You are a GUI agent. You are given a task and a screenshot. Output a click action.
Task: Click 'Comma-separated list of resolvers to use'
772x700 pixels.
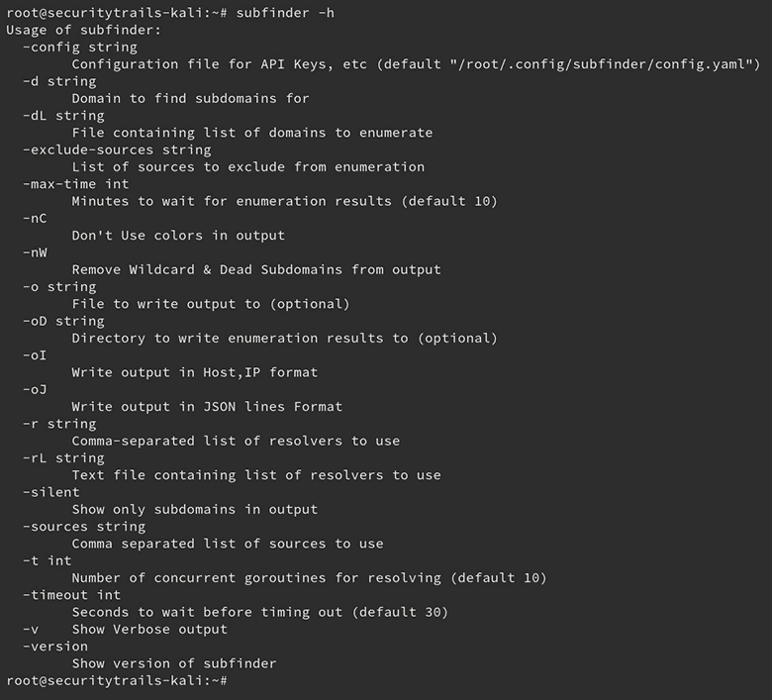pyautogui.click(x=236, y=441)
